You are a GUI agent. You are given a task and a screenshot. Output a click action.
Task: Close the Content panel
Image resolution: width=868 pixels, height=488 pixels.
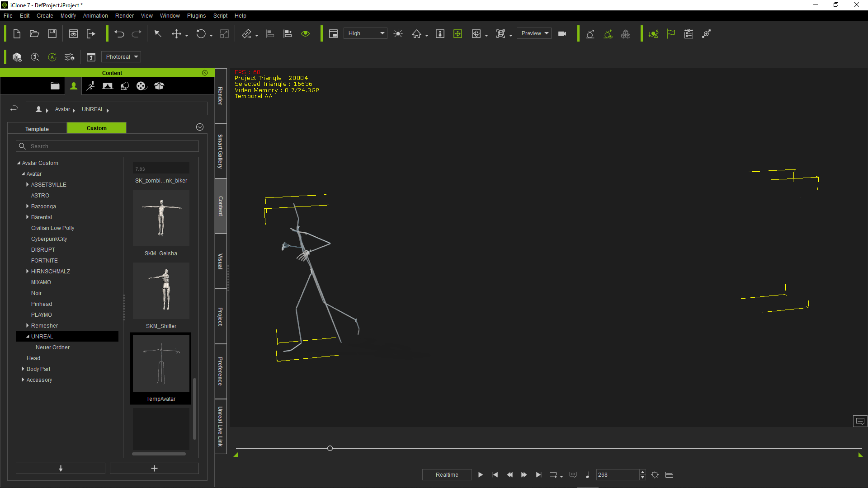tap(205, 73)
